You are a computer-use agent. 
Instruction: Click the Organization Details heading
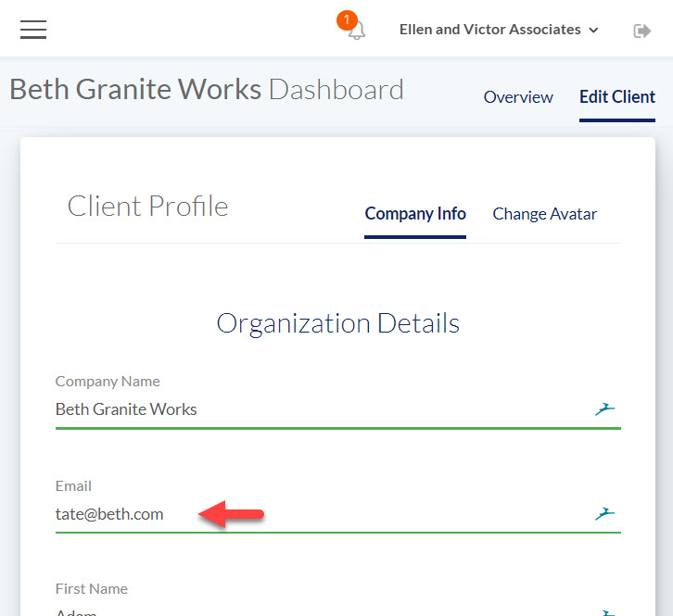coord(337,323)
